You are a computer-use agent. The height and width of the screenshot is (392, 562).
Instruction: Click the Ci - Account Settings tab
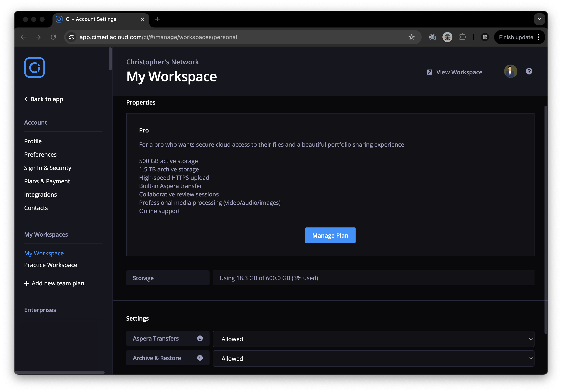click(101, 19)
